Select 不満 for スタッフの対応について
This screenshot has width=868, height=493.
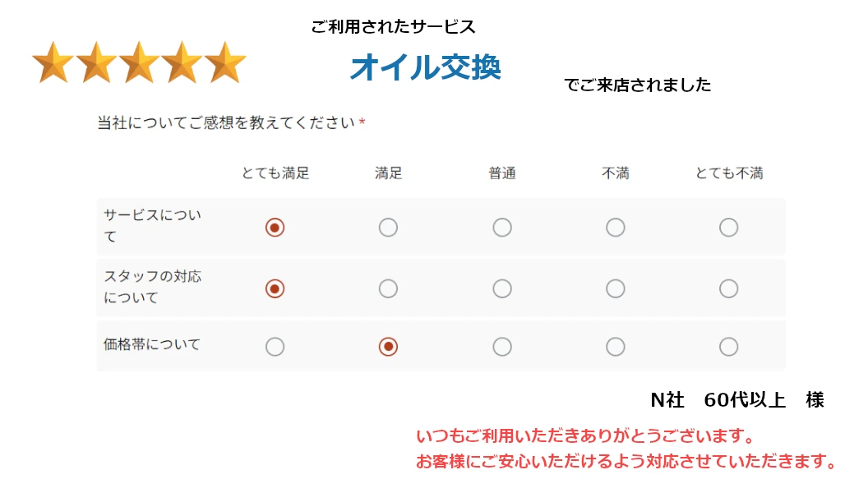coord(616,288)
